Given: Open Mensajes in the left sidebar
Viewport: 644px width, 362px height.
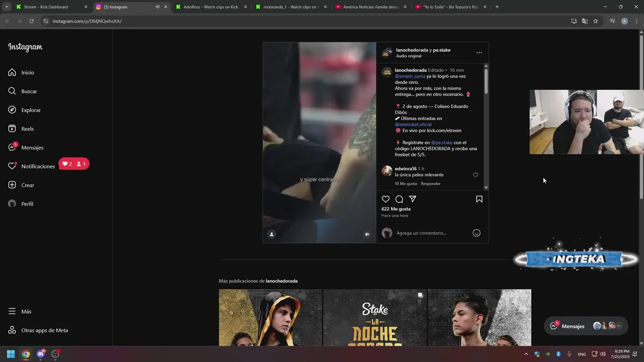Looking at the screenshot, I should click(26, 147).
